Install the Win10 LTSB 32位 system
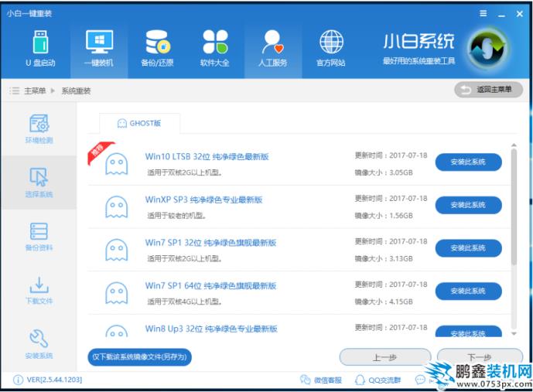Image resolution: width=533 pixels, height=392 pixels. click(x=469, y=162)
